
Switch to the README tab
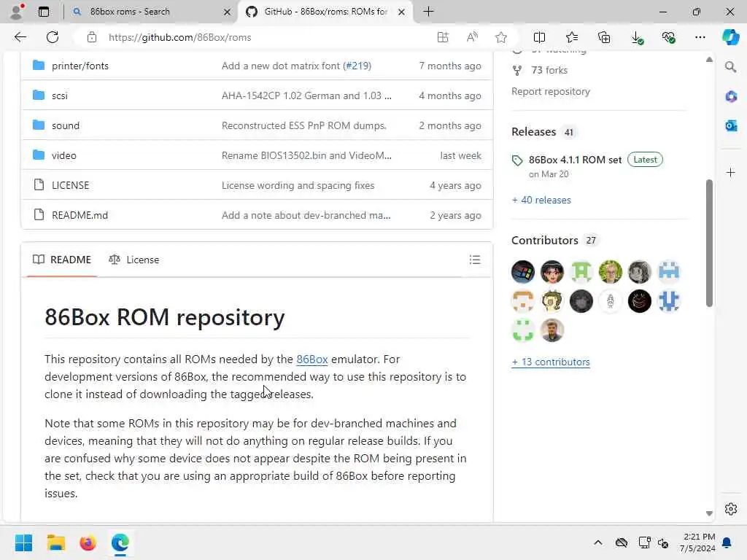click(x=62, y=260)
